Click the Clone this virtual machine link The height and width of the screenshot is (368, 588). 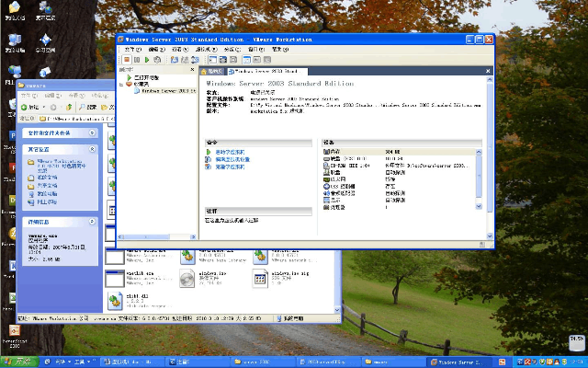tap(231, 167)
